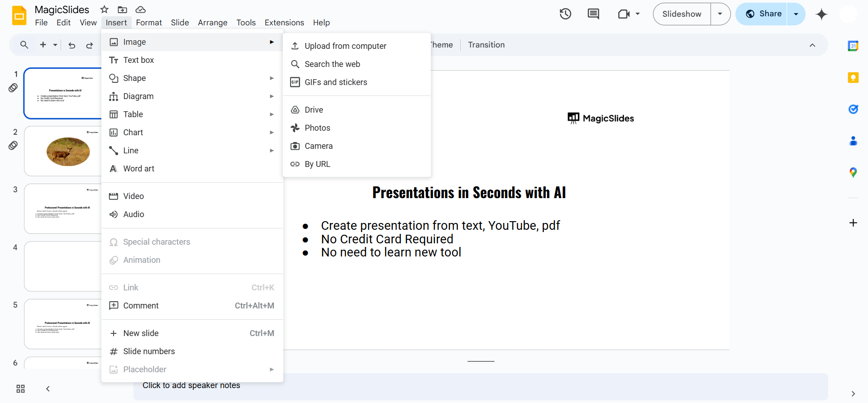This screenshot has width=868, height=403.
Task: Insert image from Camera
Action: coord(357,146)
